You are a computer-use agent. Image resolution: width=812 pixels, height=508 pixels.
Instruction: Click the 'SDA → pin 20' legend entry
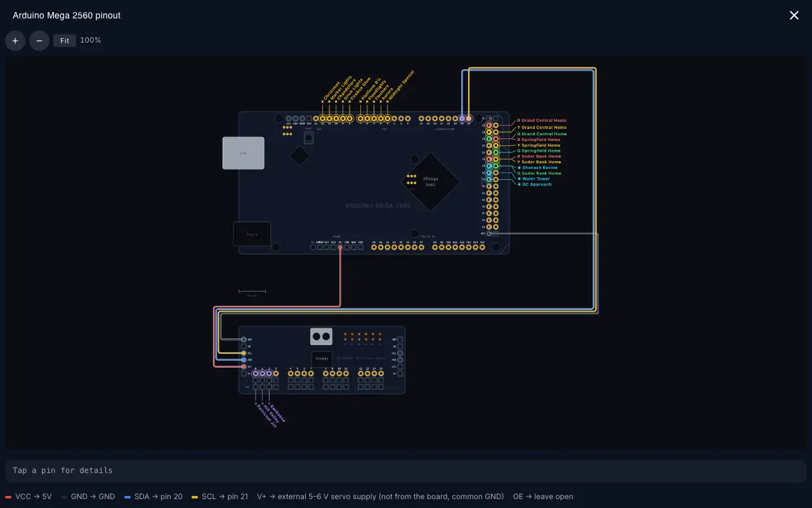pos(154,497)
